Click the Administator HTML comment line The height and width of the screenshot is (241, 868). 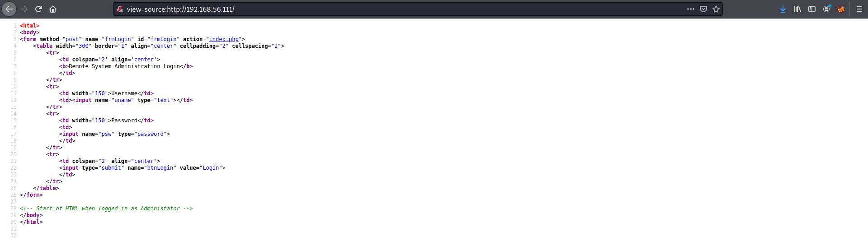click(x=106, y=209)
